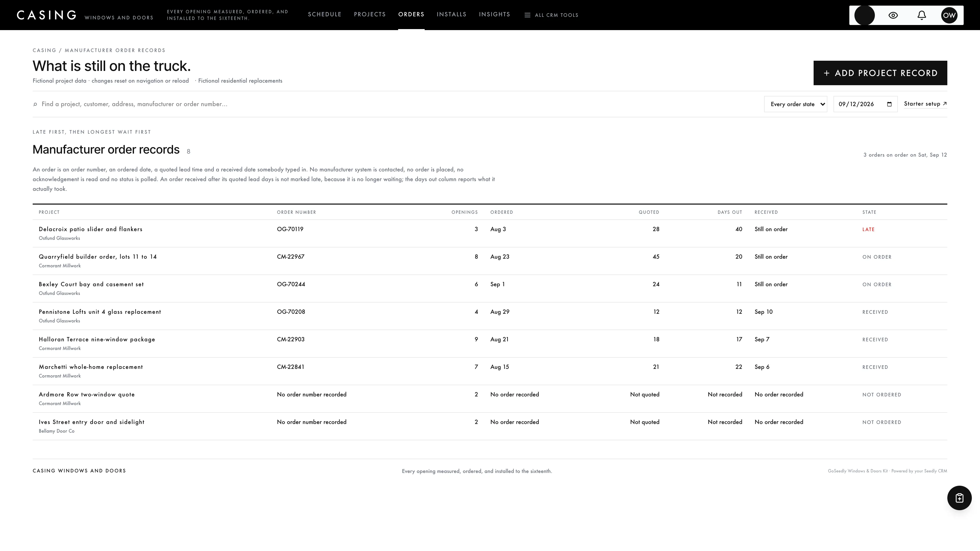
Task: Go to the Projects tab
Action: 370,15
